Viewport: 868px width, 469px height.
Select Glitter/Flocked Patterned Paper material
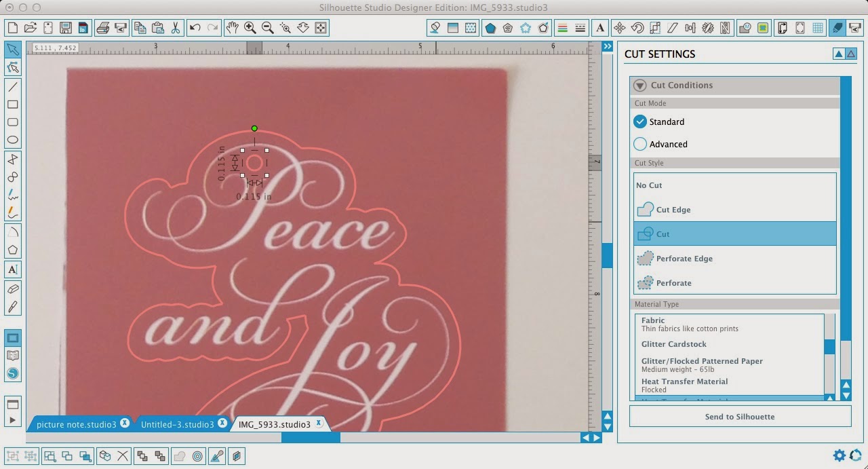pos(730,365)
